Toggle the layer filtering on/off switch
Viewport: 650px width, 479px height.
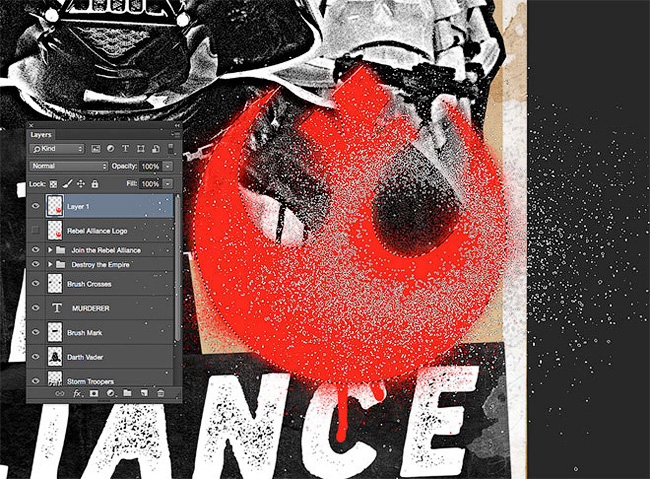(170, 149)
